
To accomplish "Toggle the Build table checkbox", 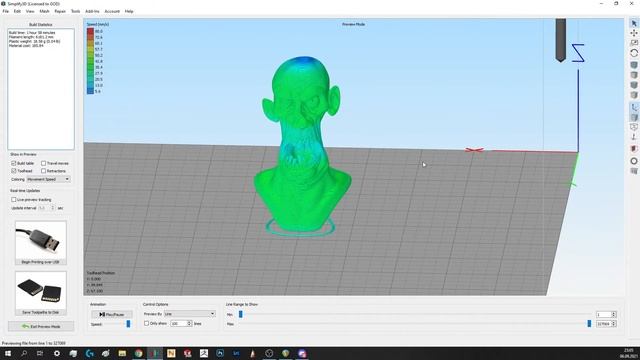I will point(13,163).
